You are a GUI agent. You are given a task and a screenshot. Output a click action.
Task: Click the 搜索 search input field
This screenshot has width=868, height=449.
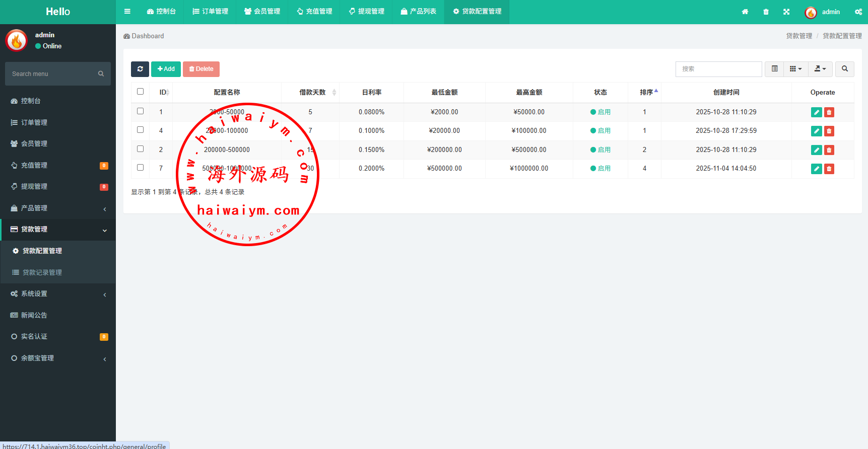718,69
